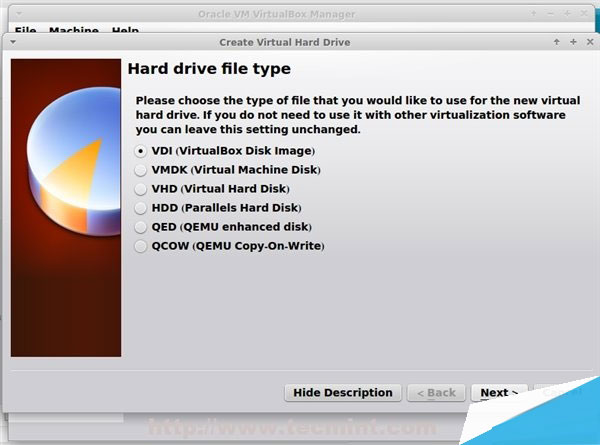
Task: Choose VMDK (Virtual Machine Disk) format
Action: click(228, 170)
